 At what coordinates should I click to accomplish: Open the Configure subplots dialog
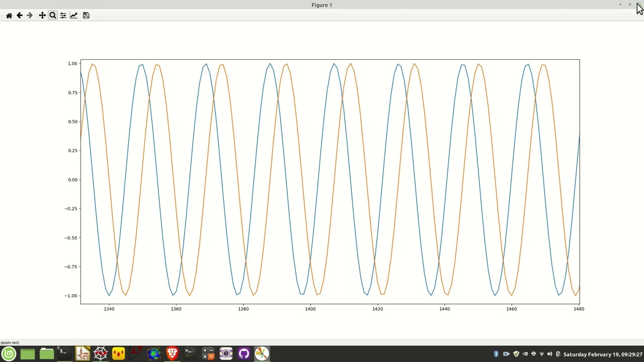coord(63,16)
